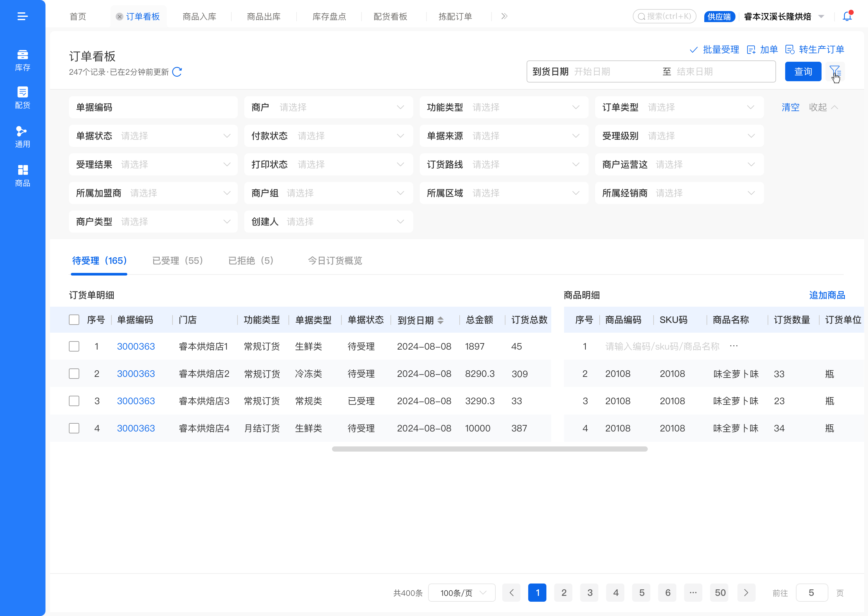Open the 打印状态 dropdown
The height and width of the screenshot is (616, 868).
click(328, 164)
